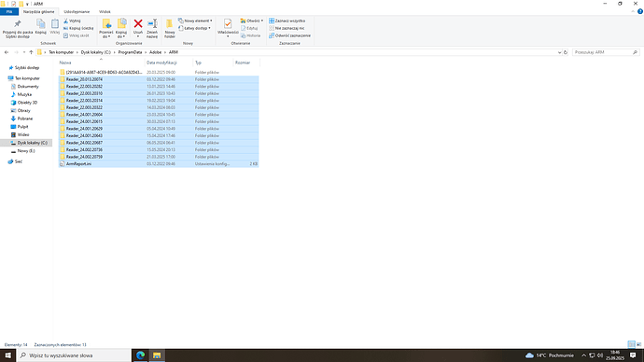Open the Udostępnianie ribbon tab

77,12
